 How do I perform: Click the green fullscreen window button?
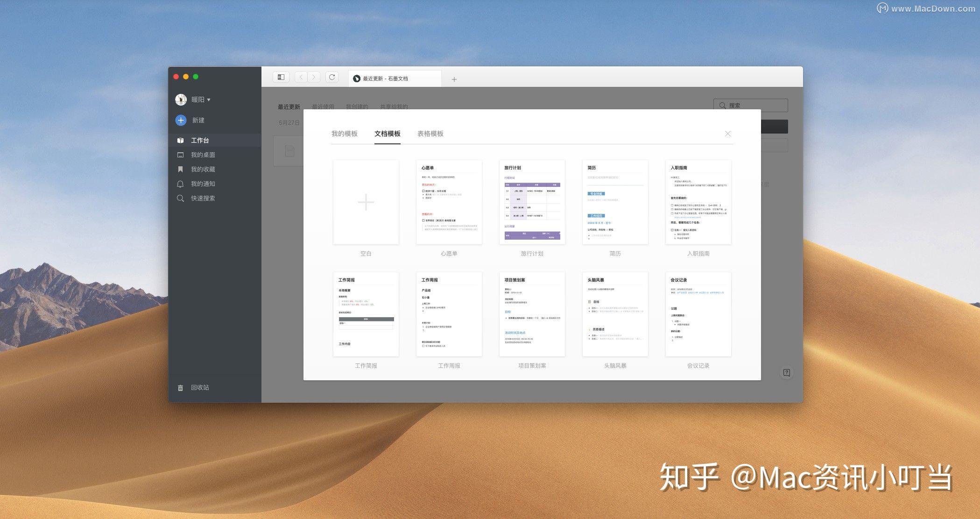point(196,77)
